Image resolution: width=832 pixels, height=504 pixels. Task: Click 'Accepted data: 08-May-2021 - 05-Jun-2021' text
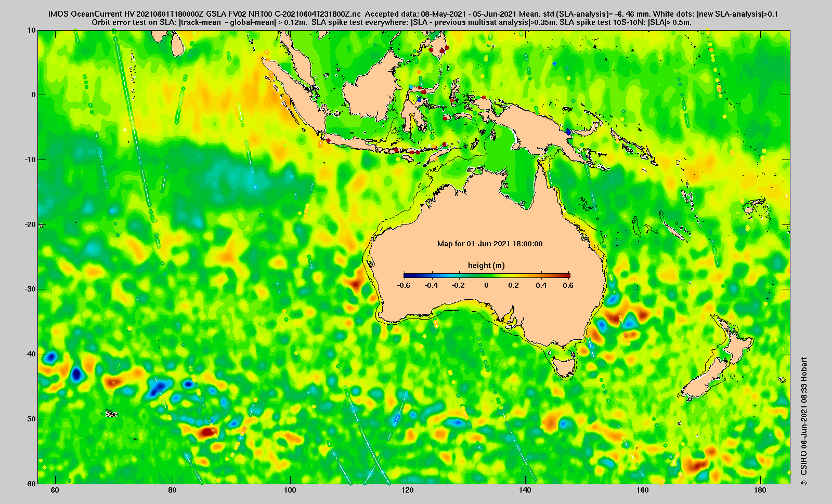click(441, 15)
